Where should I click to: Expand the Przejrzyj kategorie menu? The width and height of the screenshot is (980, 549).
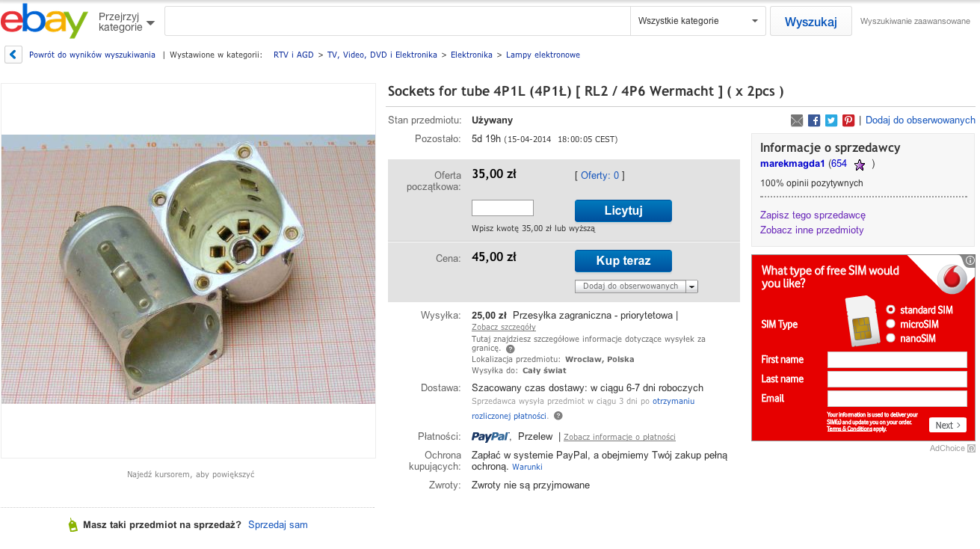pyautogui.click(x=127, y=22)
